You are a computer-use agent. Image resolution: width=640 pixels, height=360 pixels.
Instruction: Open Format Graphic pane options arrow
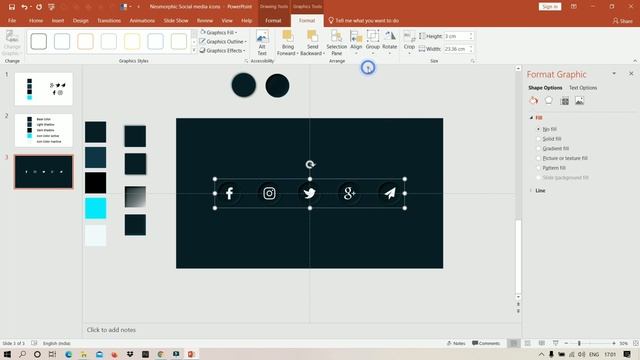point(614,73)
